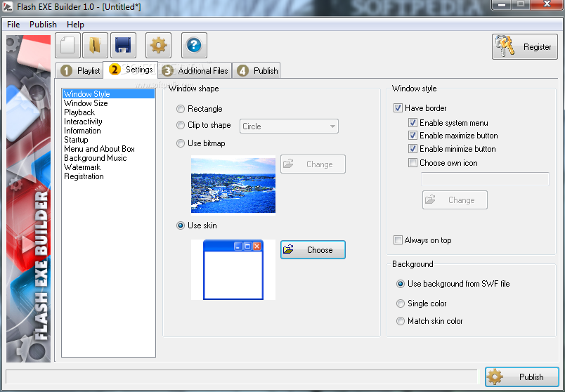Click the Change bitmap button
The width and height of the screenshot is (565, 392).
point(313,164)
